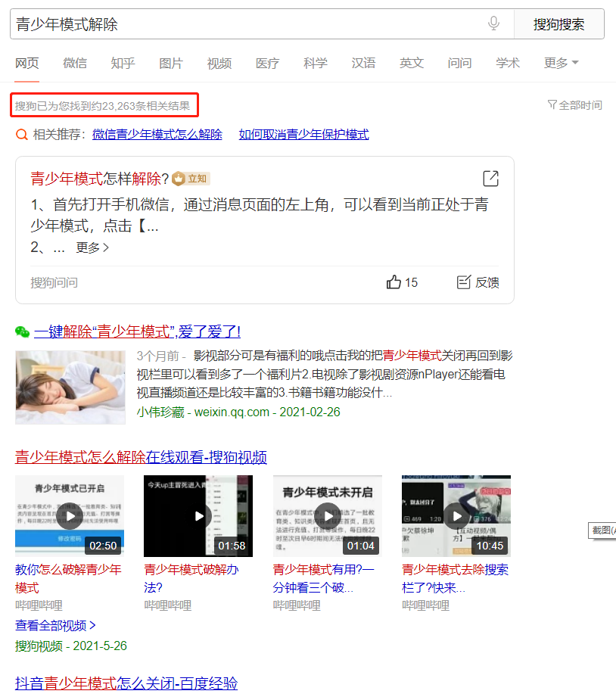This screenshot has width=616, height=697.
Task: Open the 全部时间 time filter
Action: [x=575, y=105]
